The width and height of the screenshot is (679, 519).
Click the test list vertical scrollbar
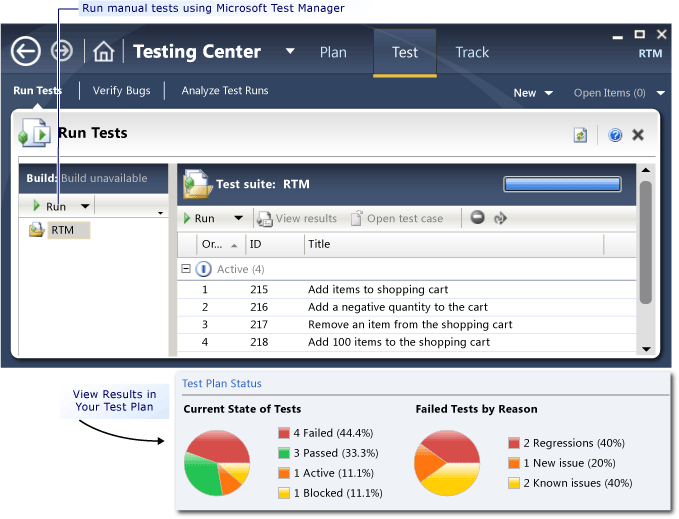tap(646, 242)
